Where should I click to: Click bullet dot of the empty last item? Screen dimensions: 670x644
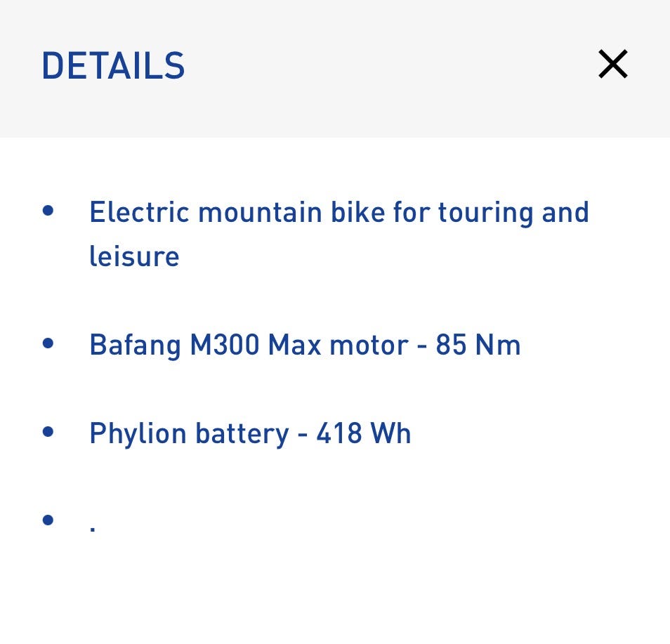coord(48,520)
